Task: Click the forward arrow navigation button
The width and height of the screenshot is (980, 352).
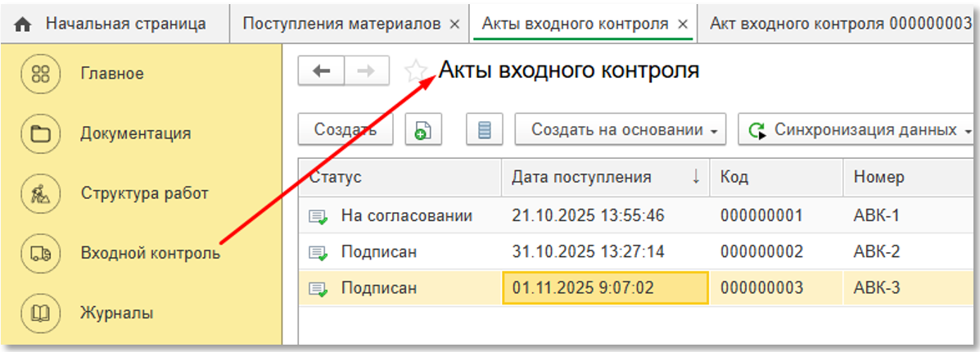Action: pos(367,71)
